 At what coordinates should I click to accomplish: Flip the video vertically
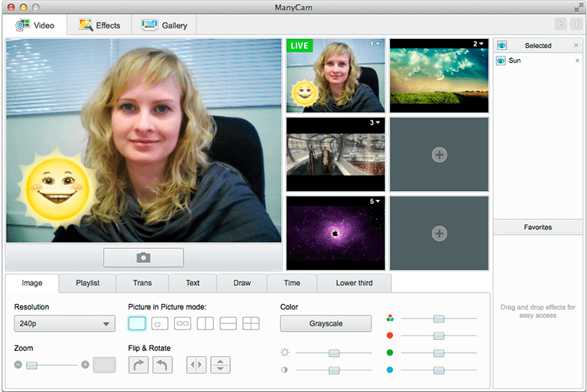(220, 364)
